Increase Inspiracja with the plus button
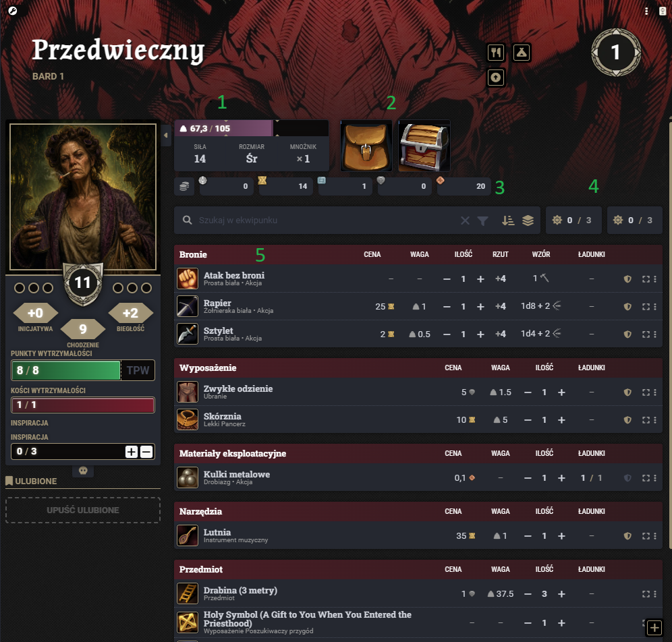 [132, 451]
